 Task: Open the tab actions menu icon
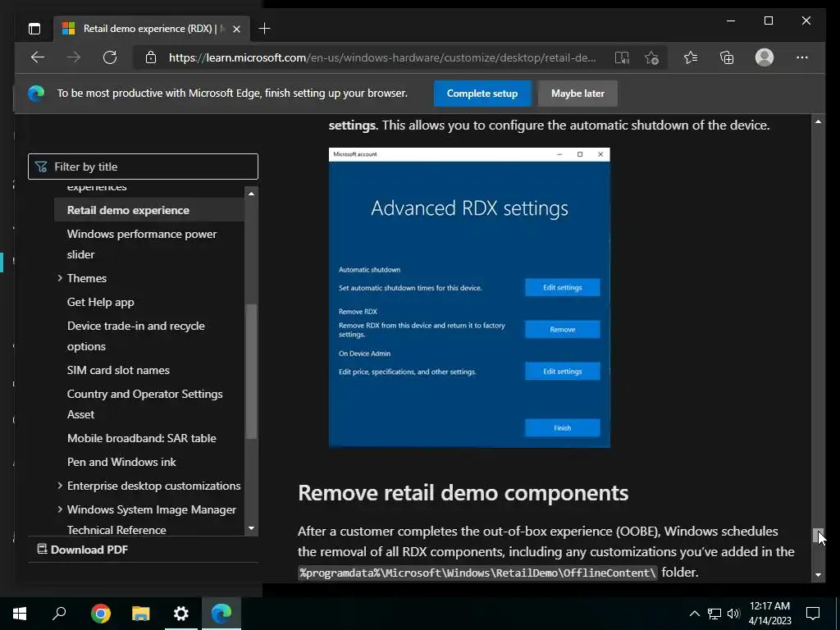click(x=34, y=29)
